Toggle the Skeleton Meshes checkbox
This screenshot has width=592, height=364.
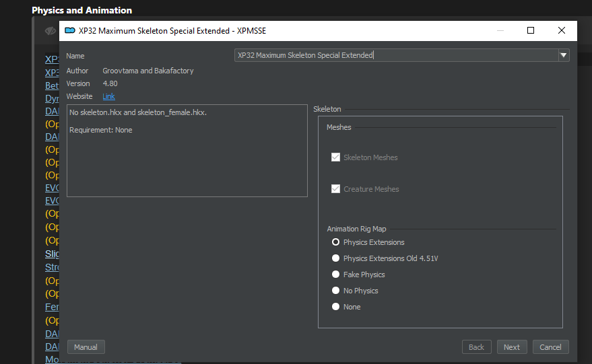[x=335, y=157]
